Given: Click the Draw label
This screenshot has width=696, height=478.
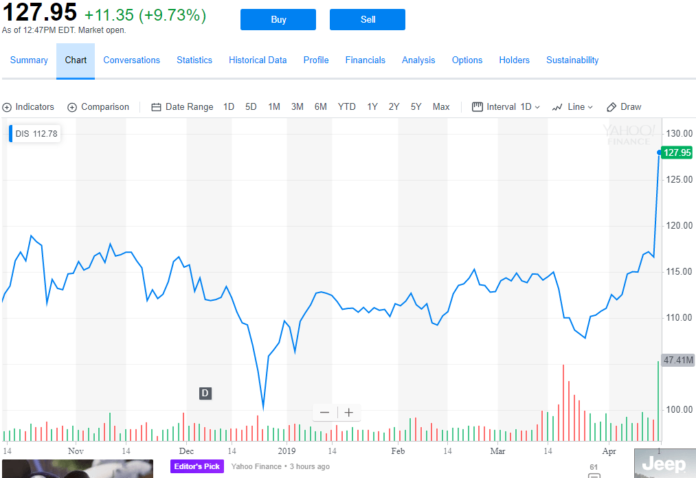Looking at the screenshot, I should pyautogui.click(x=631, y=107).
